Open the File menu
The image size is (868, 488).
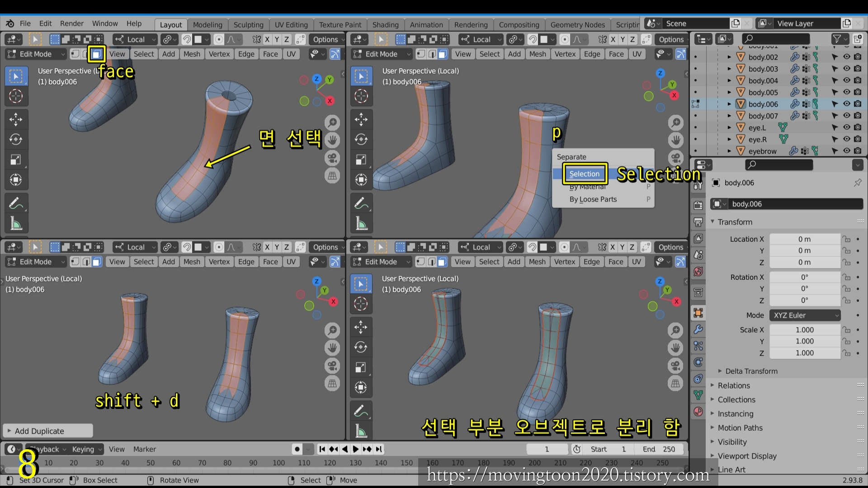(25, 23)
